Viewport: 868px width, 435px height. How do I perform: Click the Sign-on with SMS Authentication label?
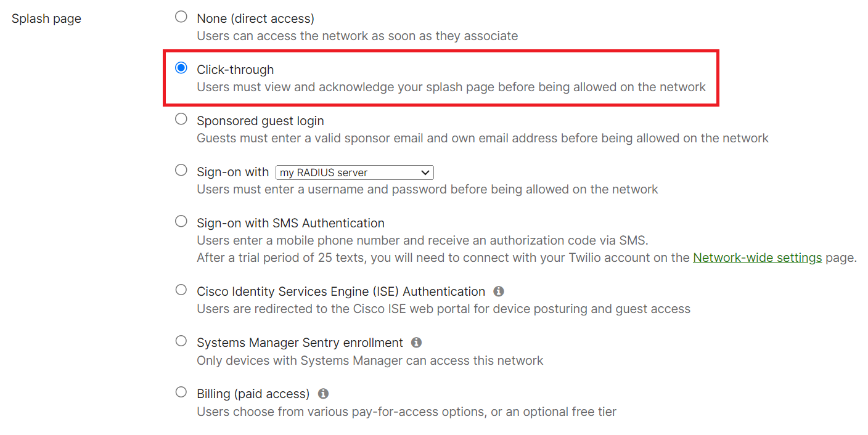pyautogui.click(x=290, y=223)
